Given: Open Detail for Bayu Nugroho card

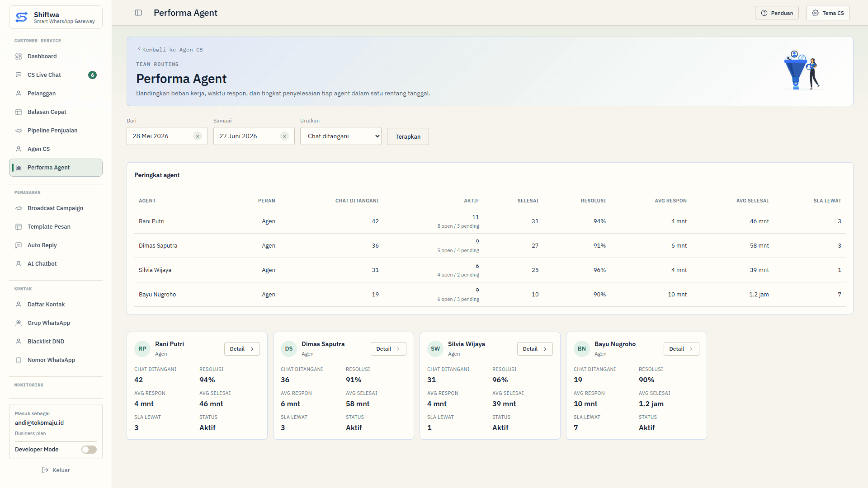Looking at the screenshot, I should coord(681,349).
